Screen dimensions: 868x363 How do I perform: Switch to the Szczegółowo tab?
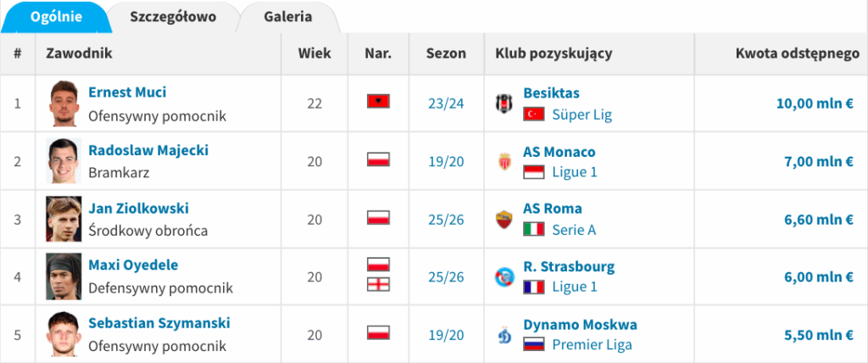(173, 17)
